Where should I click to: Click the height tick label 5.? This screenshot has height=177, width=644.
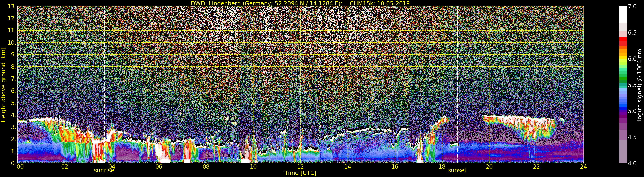tap(13, 103)
